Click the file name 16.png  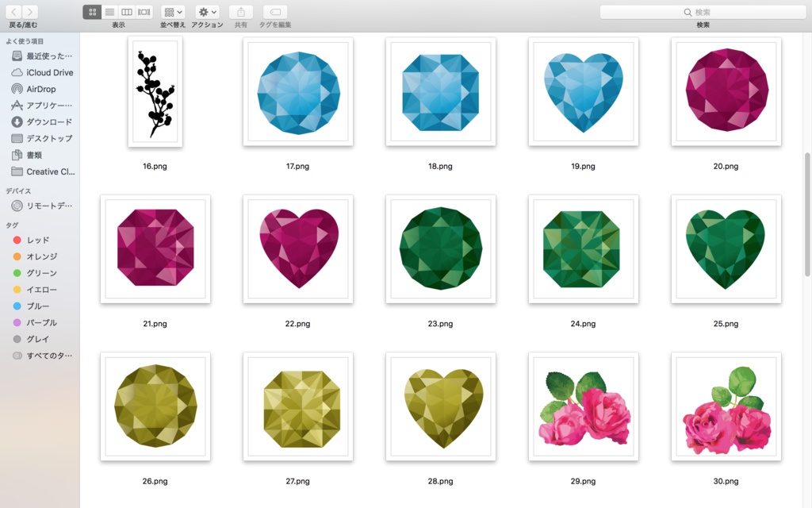pos(155,167)
